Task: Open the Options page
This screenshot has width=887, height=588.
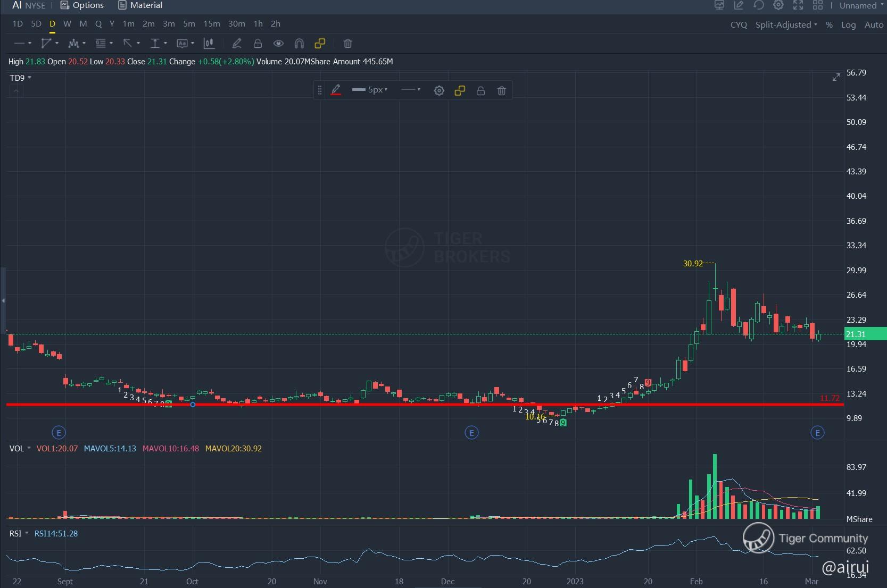Action: coord(82,5)
